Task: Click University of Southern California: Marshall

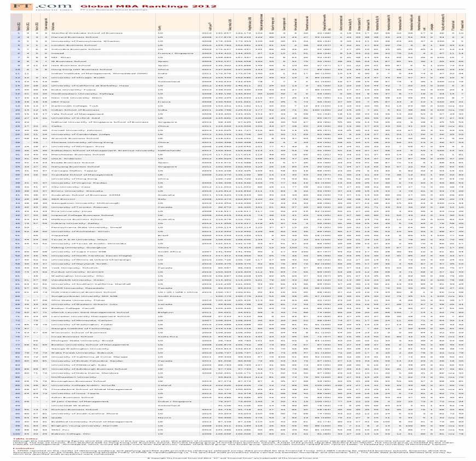Action: [x=91, y=284]
